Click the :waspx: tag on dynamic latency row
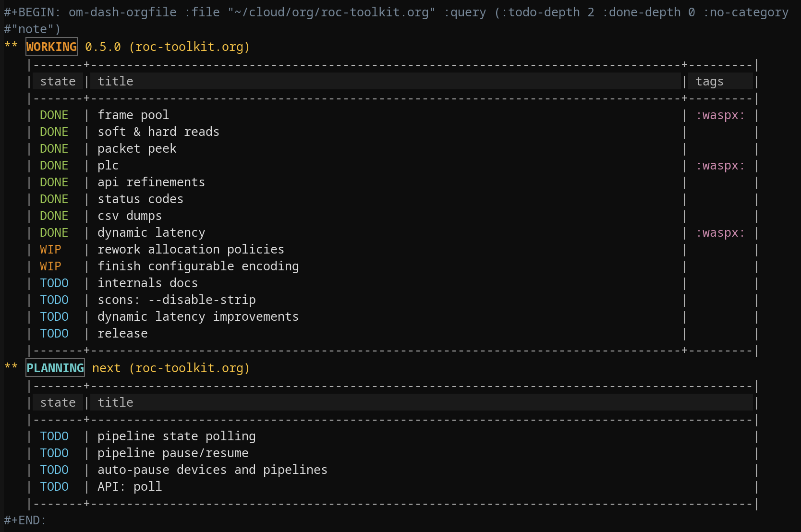Image resolution: width=801 pixels, height=532 pixels. [x=720, y=232]
